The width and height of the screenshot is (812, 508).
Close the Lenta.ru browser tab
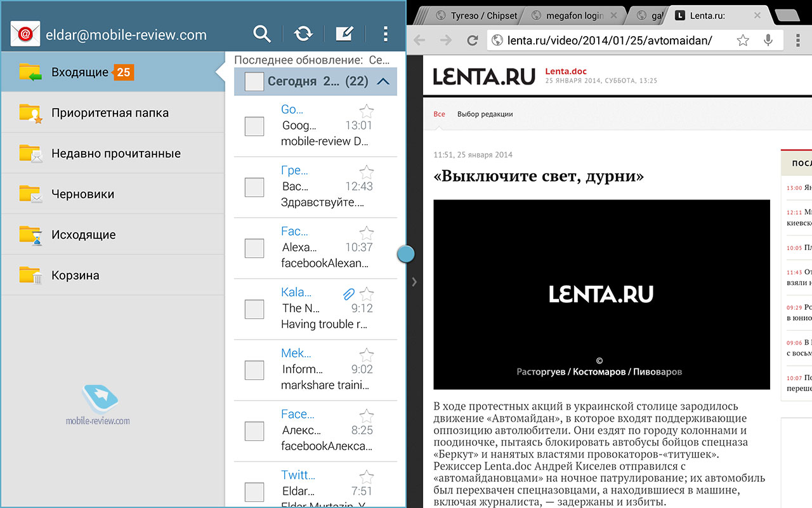point(757,15)
